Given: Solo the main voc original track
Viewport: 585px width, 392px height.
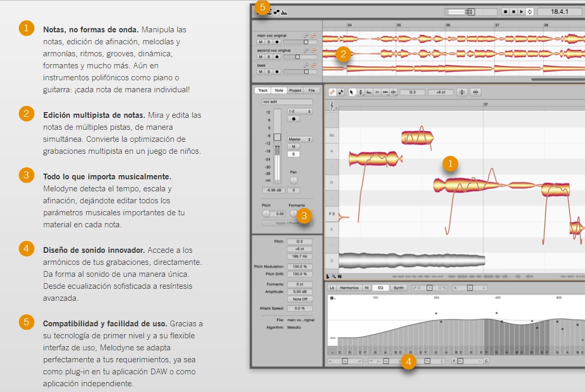Looking at the screenshot, I should [x=269, y=42].
